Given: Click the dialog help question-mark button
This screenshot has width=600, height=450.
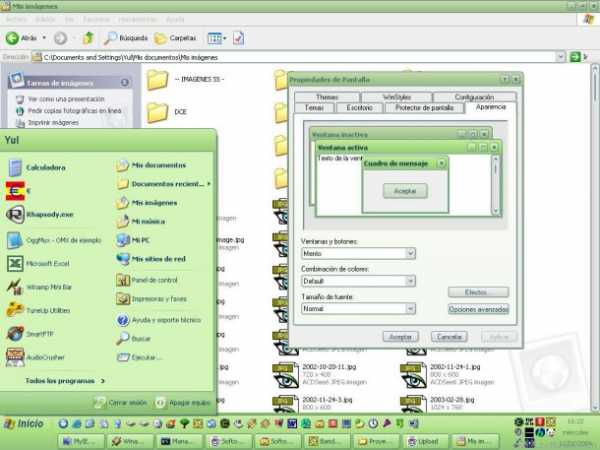Looking at the screenshot, I should 505,80.
